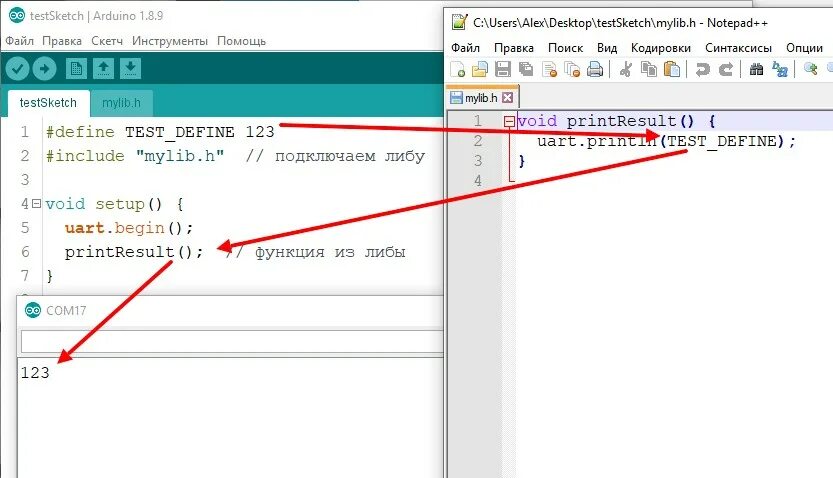Click the Find binoculars icon in Notepad++

tap(756, 69)
